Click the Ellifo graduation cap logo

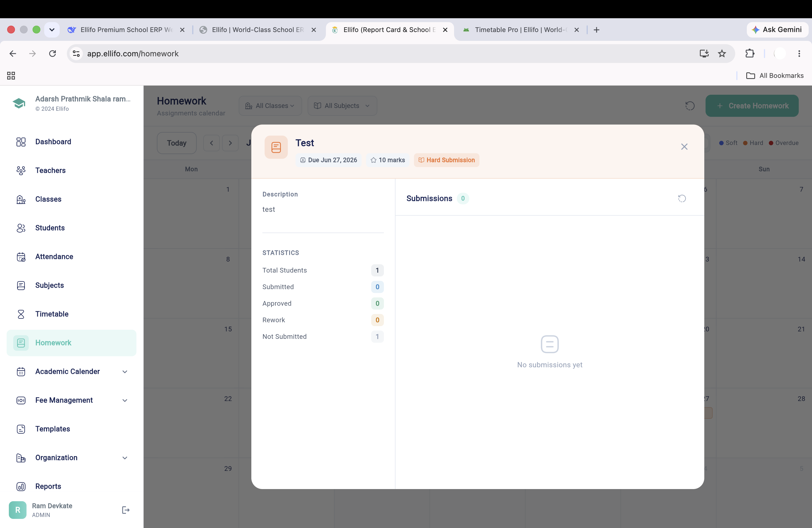pyautogui.click(x=19, y=103)
